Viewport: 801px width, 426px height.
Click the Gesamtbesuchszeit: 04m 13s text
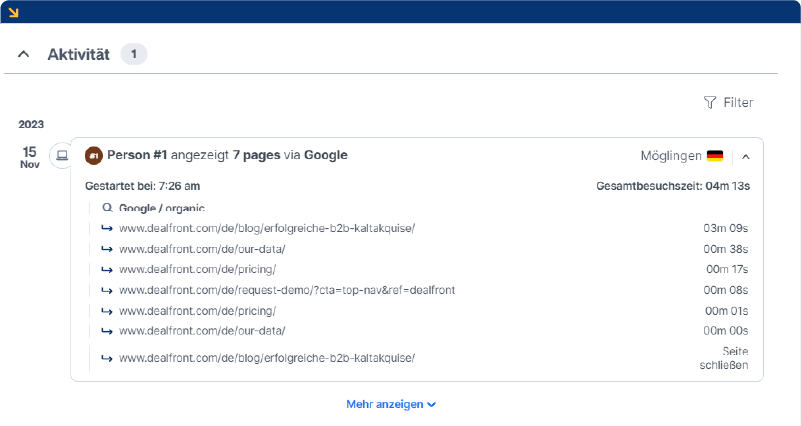pos(673,186)
